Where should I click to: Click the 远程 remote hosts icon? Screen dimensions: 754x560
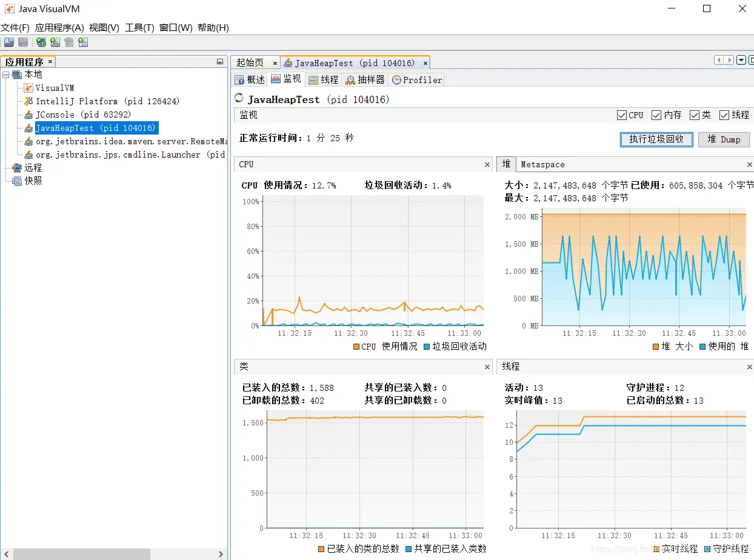click(x=17, y=168)
